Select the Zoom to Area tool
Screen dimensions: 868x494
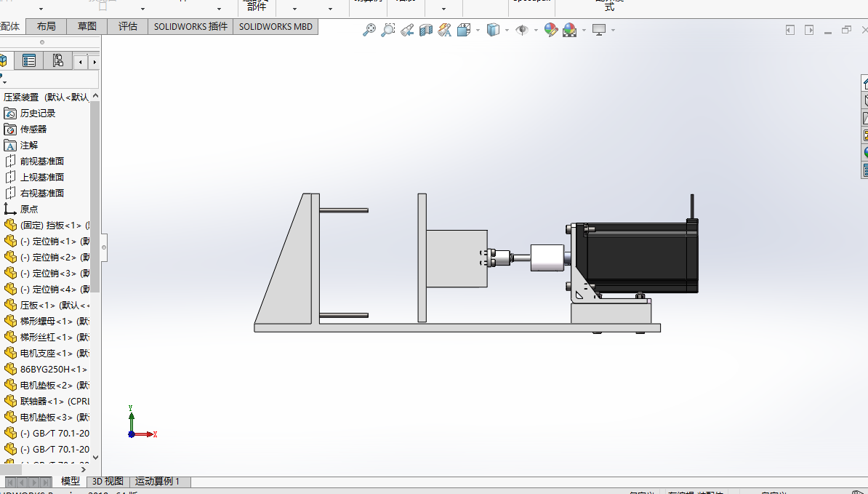tap(388, 30)
